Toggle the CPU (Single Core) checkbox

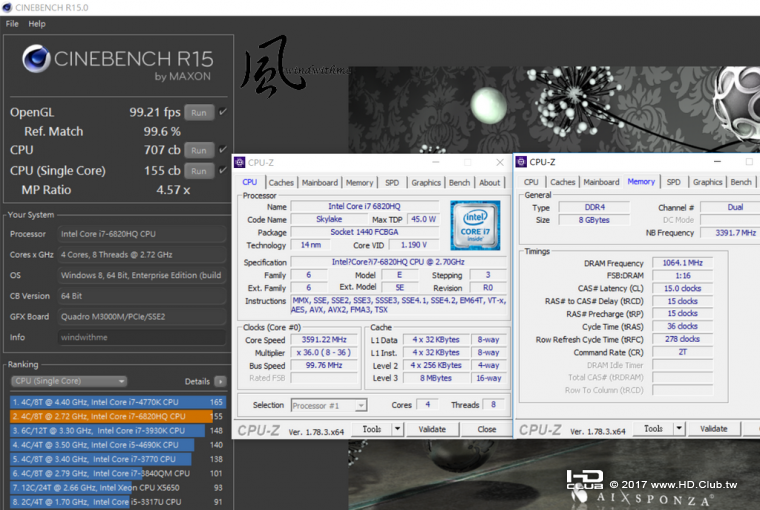tap(222, 171)
